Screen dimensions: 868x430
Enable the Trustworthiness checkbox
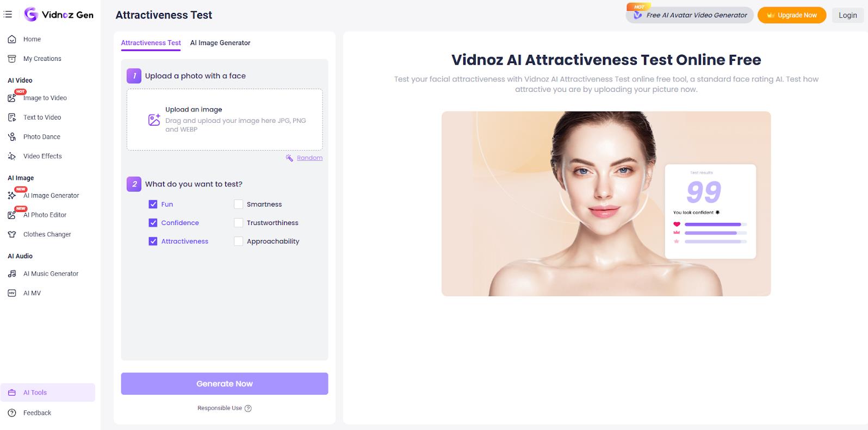238,223
